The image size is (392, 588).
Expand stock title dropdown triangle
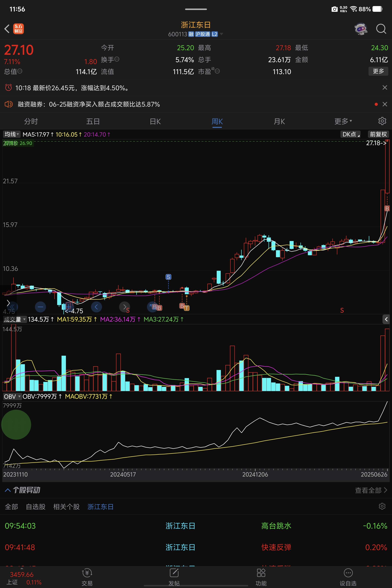coord(221,34)
